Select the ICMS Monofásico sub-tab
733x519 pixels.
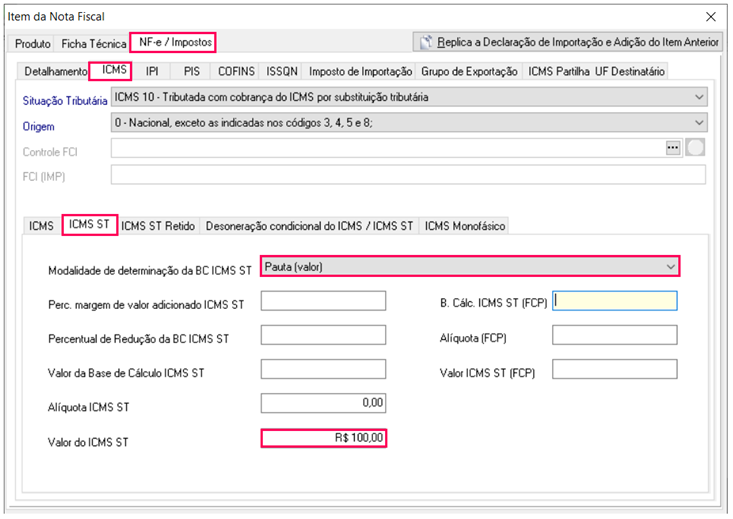coord(465,226)
